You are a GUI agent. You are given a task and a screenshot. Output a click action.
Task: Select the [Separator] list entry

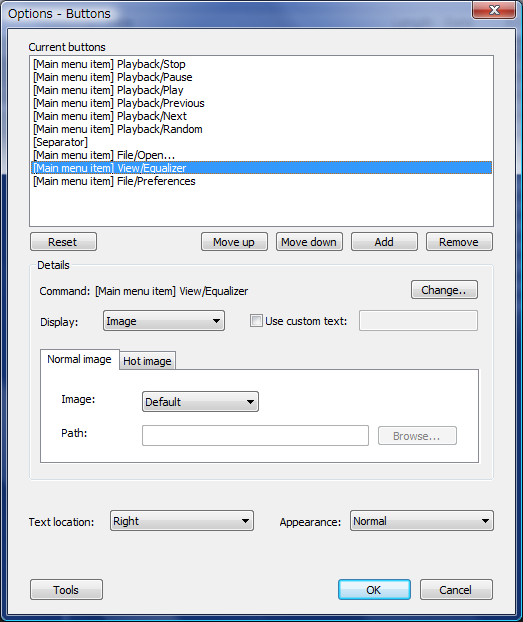[261, 142]
